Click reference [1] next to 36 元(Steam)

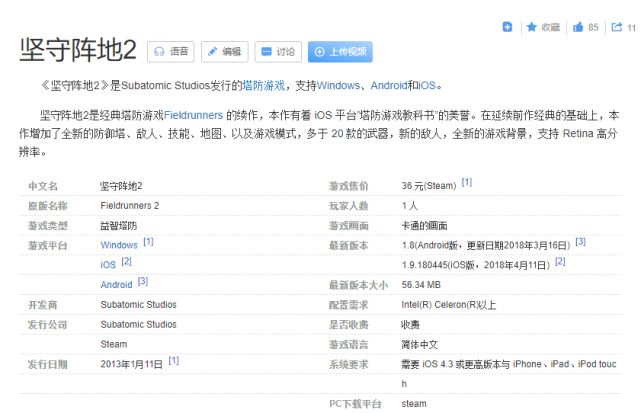466,182
